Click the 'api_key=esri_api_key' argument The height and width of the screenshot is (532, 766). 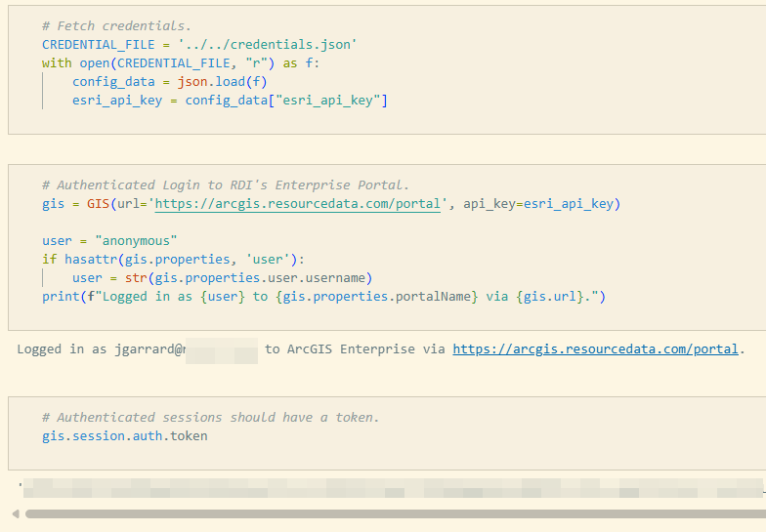[x=537, y=204]
